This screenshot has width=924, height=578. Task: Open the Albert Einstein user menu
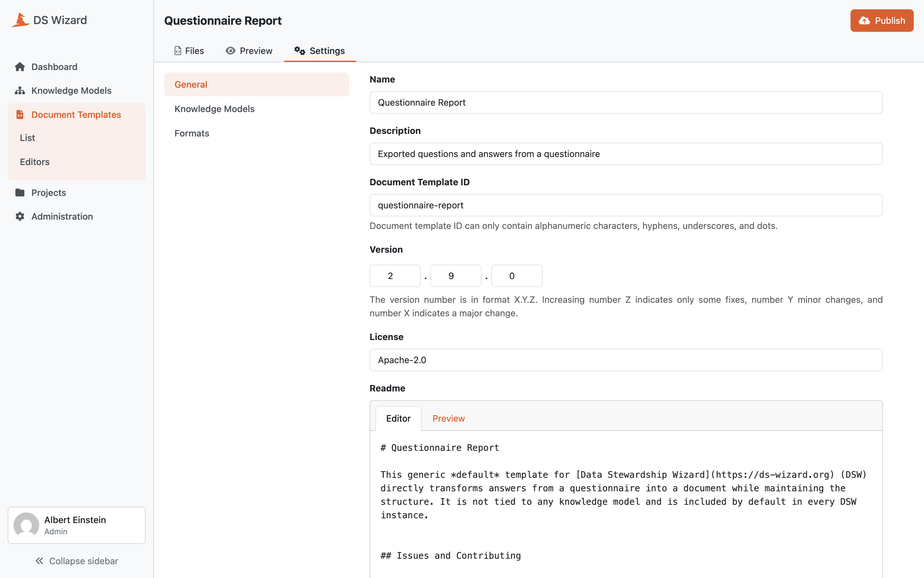coord(77,525)
